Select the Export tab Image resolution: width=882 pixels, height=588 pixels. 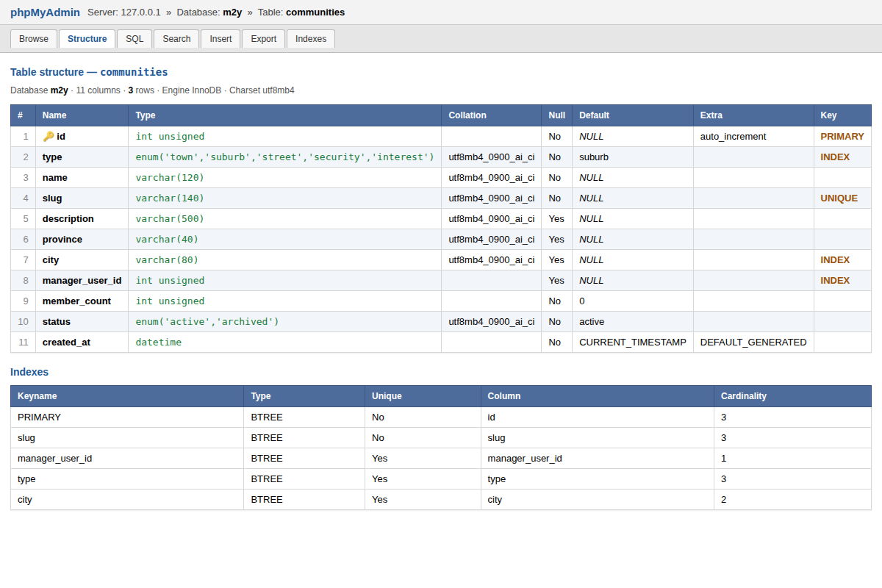pyautogui.click(x=264, y=39)
